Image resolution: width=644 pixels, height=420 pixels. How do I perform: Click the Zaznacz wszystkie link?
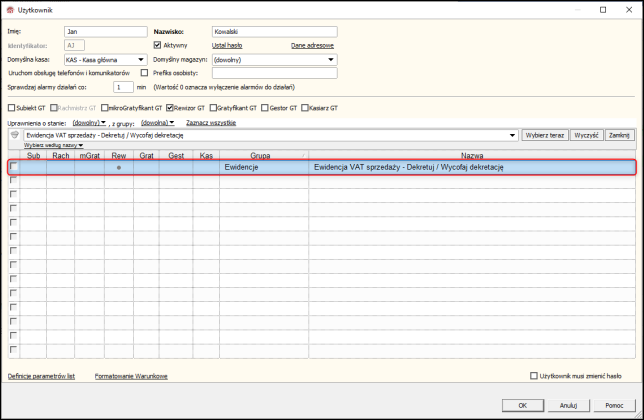coord(211,123)
